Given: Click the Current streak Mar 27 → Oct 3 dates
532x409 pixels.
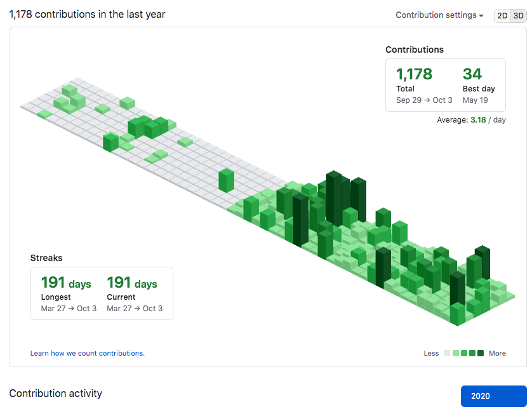Looking at the screenshot, I should point(135,309).
